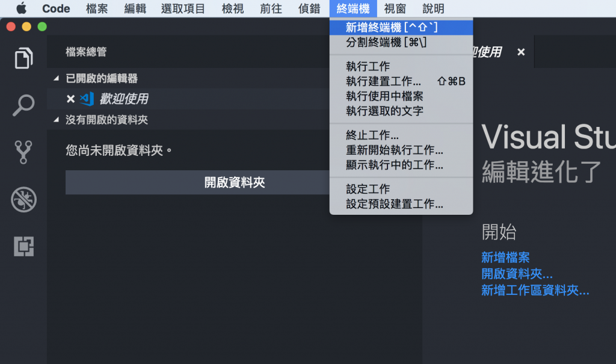Open the 視窗 menu
616x364 pixels.
pos(395,8)
